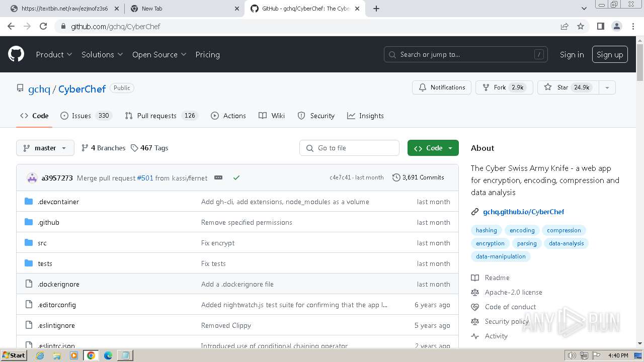Viewport: 644px width, 362px height.
Task: Expand the Solutions menu
Action: (x=102, y=54)
